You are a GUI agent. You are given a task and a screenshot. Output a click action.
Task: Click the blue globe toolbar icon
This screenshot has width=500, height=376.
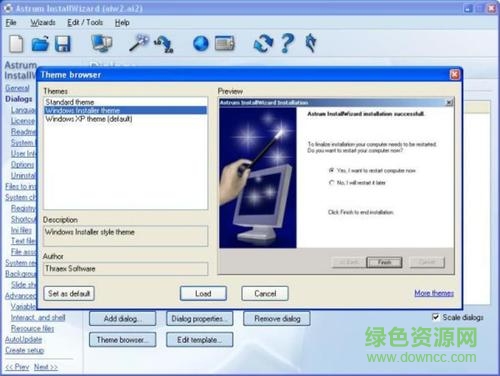click(201, 44)
